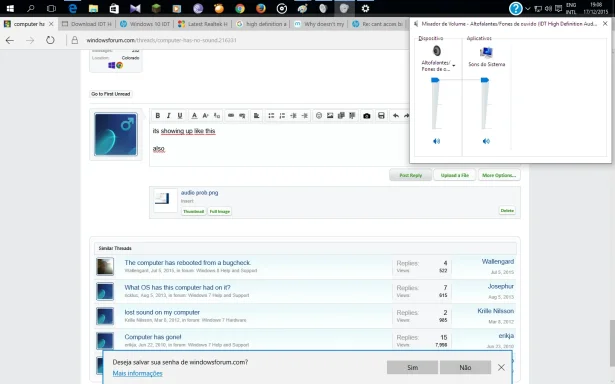Open File Explorer from the taskbar
Screen dimensions: 615x384
pyautogui.click(x=93, y=8)
